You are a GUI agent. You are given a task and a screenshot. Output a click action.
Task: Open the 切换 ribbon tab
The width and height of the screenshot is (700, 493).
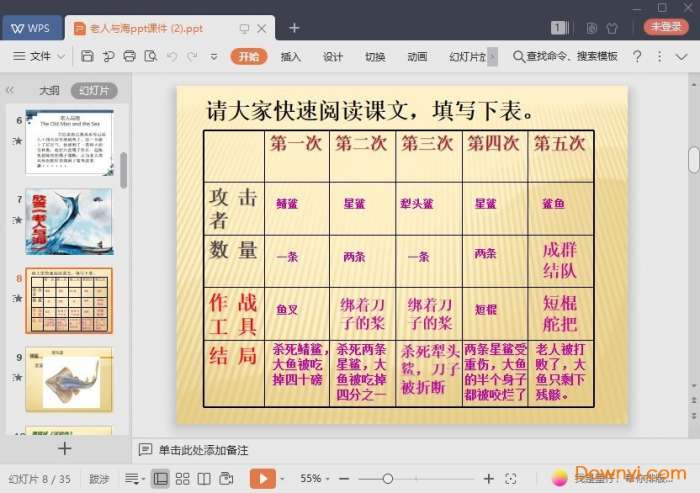coord(375,57)
